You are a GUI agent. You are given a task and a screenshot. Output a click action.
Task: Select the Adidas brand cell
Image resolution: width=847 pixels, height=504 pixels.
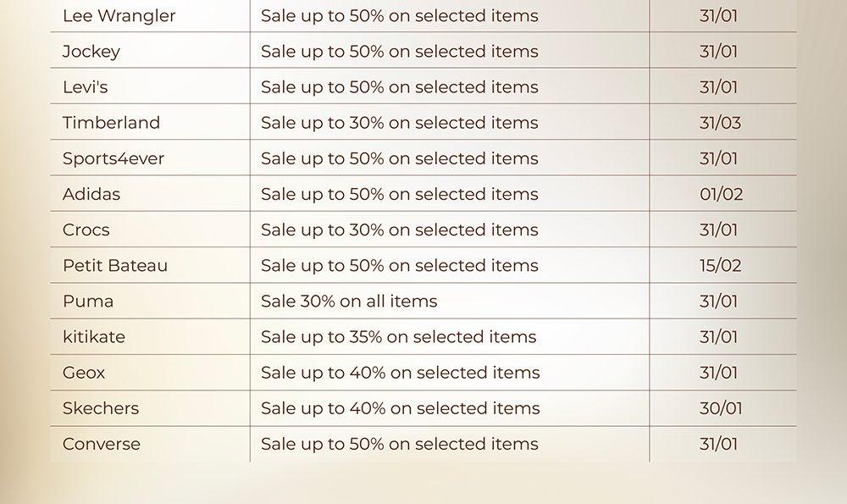point(91,194)
